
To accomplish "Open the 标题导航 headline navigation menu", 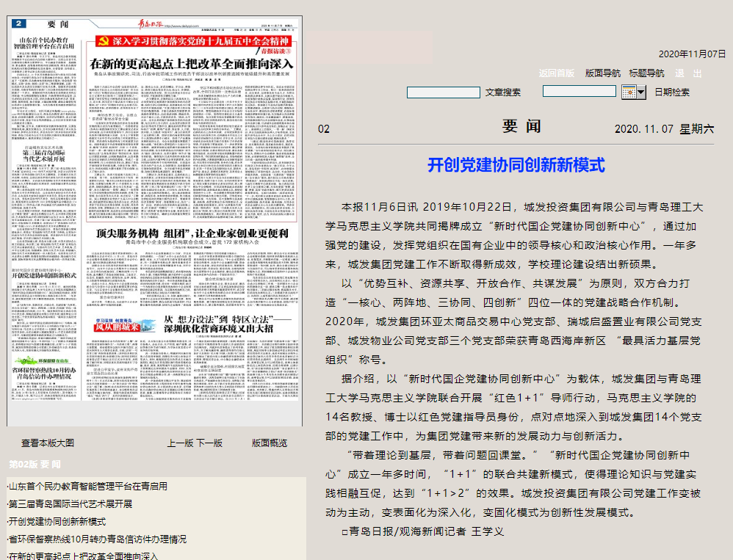I will pyautogui.click(x=647, y=73).
